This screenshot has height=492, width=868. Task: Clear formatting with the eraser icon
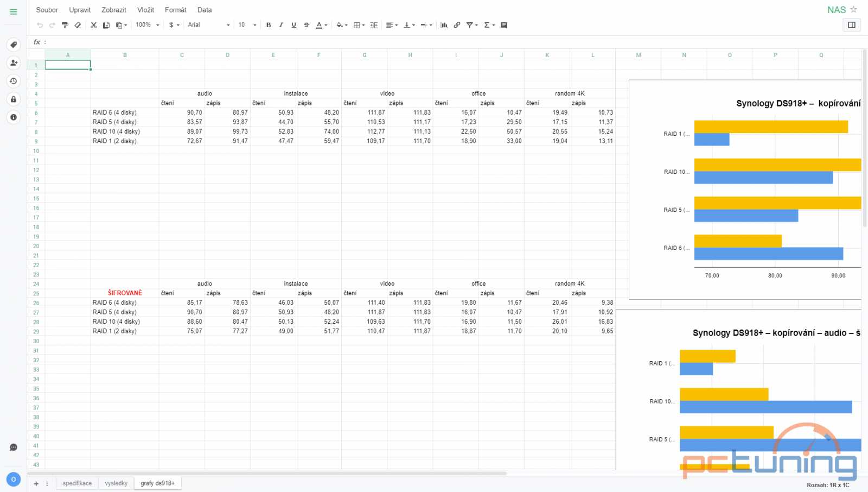tap(78, 25)
